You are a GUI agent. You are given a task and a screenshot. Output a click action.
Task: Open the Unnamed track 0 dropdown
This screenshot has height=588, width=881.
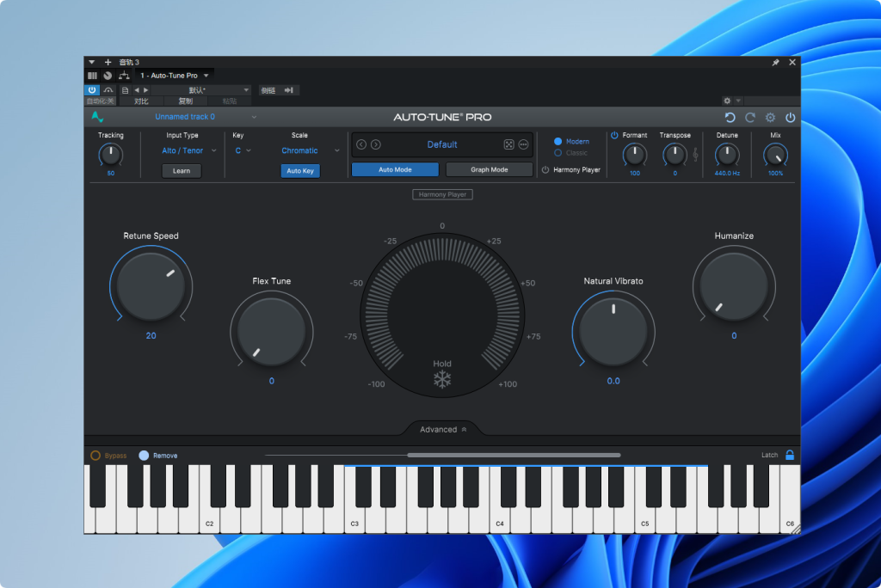pos(206,117)
